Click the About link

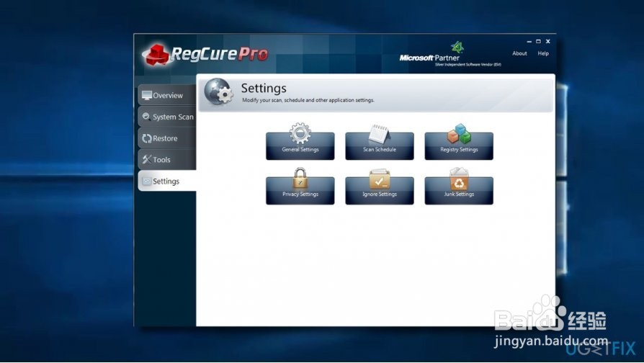click(x=519, y=53)
